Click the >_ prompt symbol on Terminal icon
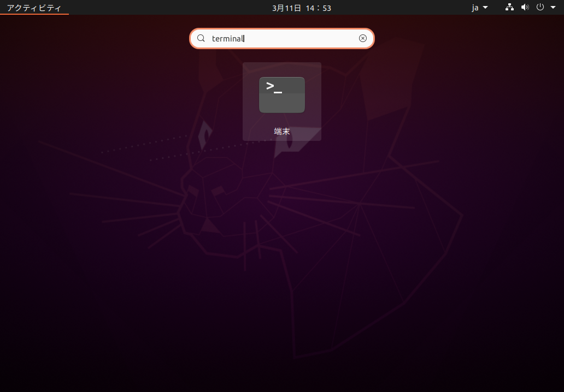Screen dimensions: 564x392 (x=274, y=86)
